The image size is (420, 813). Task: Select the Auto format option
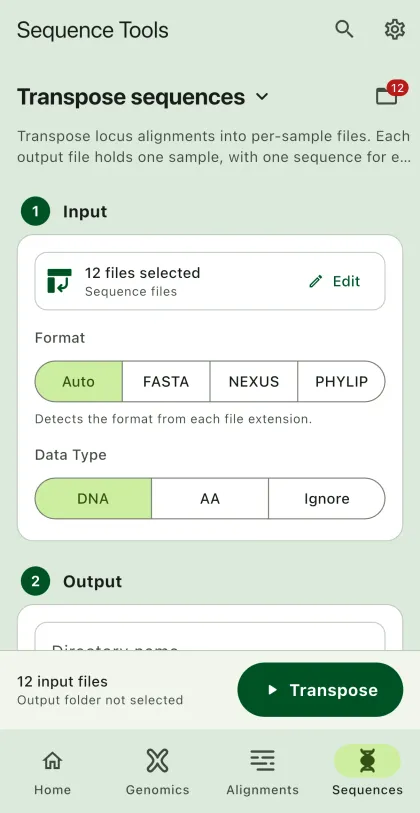[x=79, y=382]
